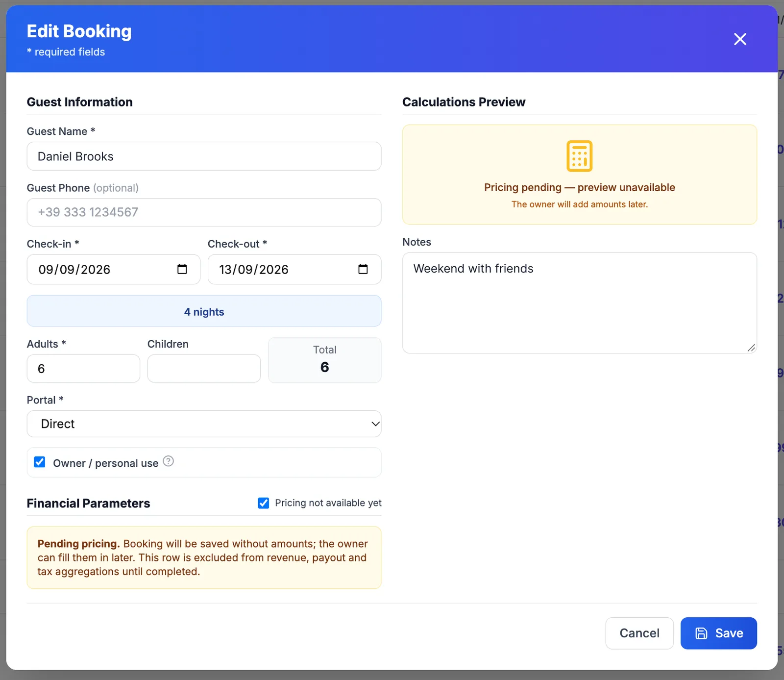Click the calculator icon in Calculations Preview
The image size is (784, 680).
(x=580, y=156)
